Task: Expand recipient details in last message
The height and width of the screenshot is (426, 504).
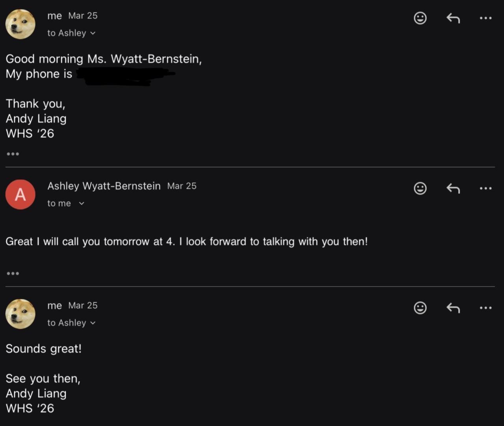Action: [x=93, y=323]
